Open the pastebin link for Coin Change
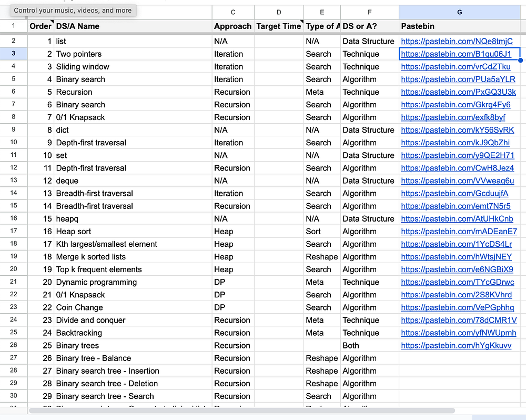 pos(458,307)
